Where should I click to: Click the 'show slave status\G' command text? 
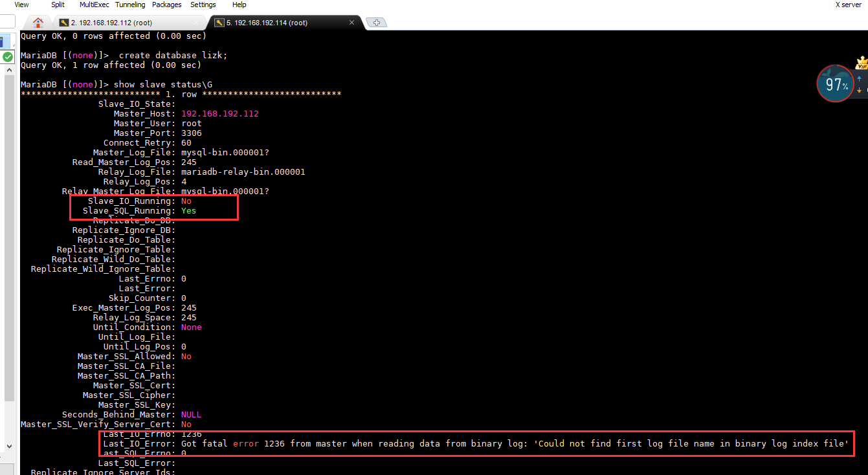163,85
